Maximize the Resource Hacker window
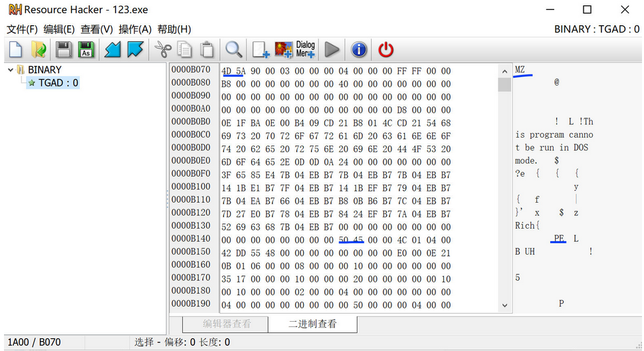 [588, 9]
